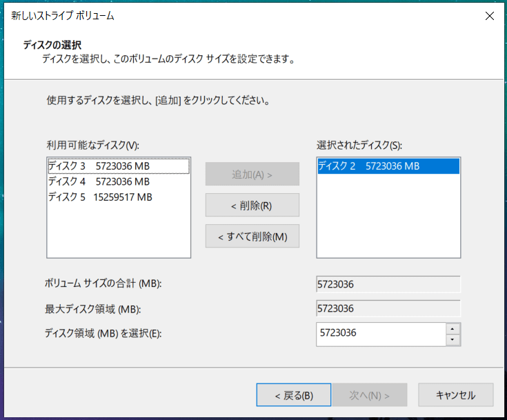Increase disk space with up spinner arrow
The height and width of the screenshot is (420, 507).
tap(453, 329)
